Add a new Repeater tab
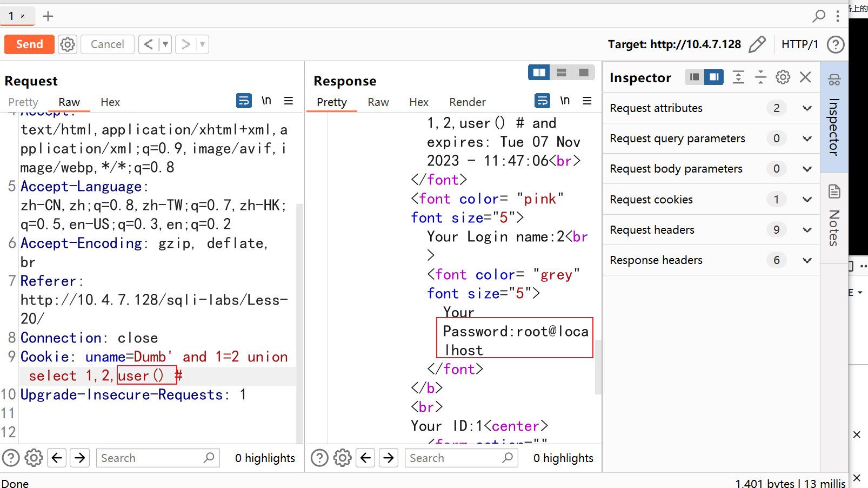The image size is (868, 488). (48, 16)
